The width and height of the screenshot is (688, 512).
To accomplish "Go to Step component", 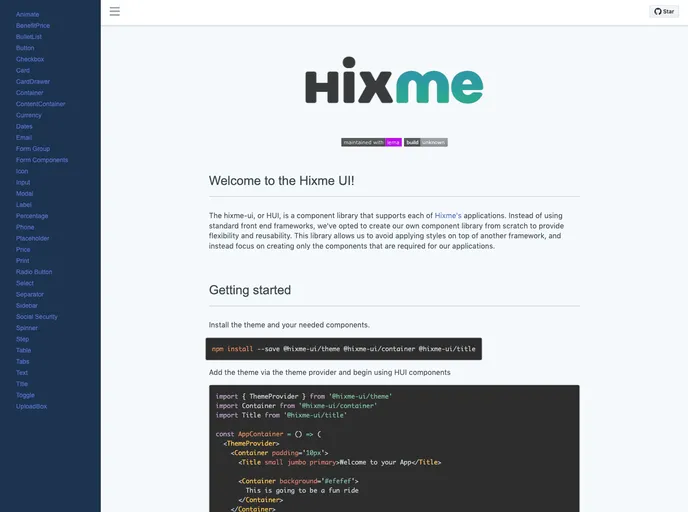I will [22, 339].
